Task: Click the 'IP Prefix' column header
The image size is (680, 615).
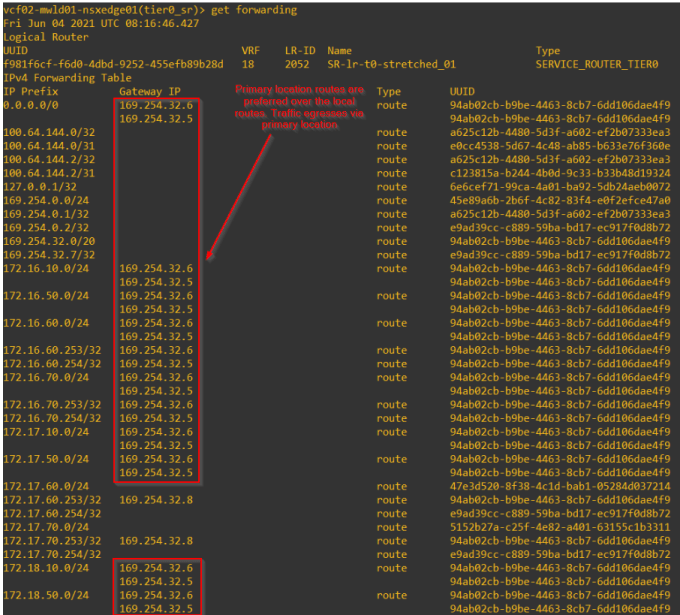Action: click(x=31, y=92)
